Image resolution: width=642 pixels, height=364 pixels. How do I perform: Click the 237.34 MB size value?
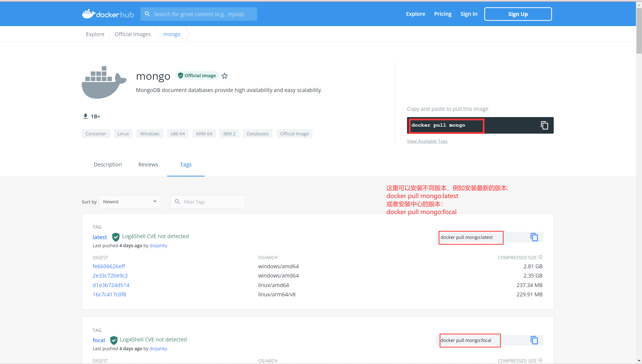click(x=529, y=285)
